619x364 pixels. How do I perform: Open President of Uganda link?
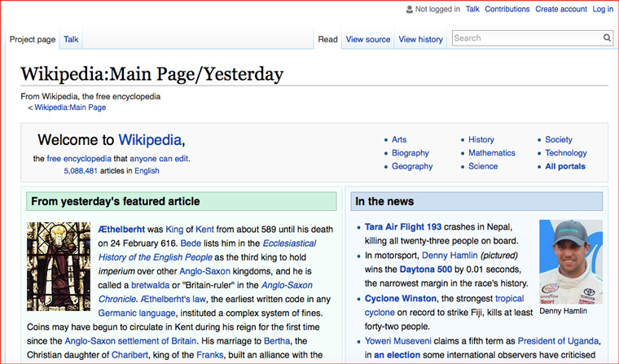click(x=558, y=341)
